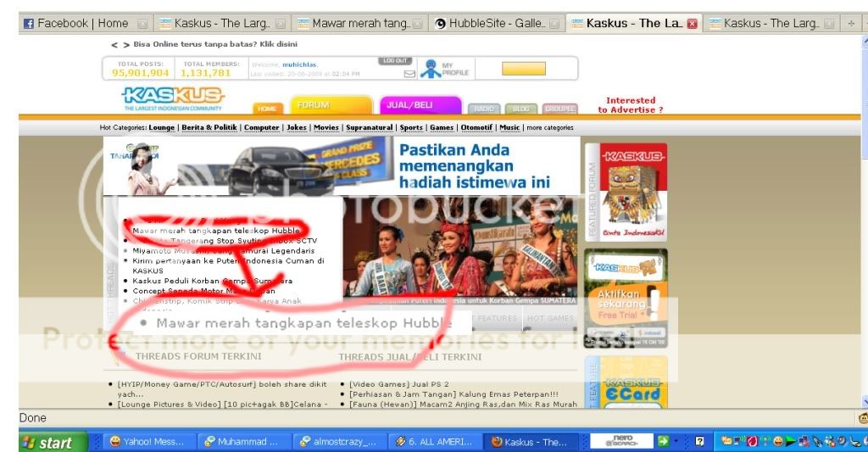
Task: Click the Kaskus - The... taskbar button
Action: click(530, 442)
